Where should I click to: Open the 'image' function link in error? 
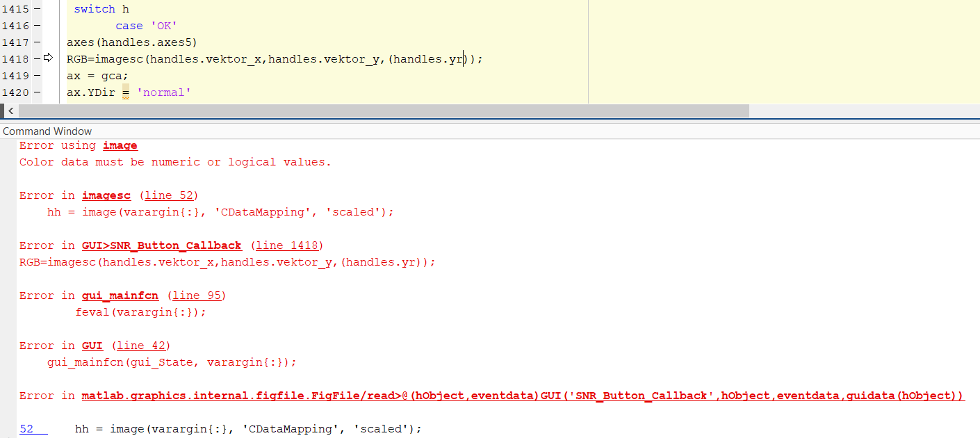[x=120, y=145]
